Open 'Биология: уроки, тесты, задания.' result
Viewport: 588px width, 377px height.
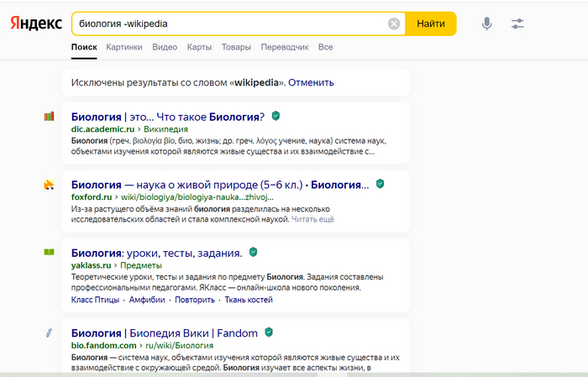[157, 253]
